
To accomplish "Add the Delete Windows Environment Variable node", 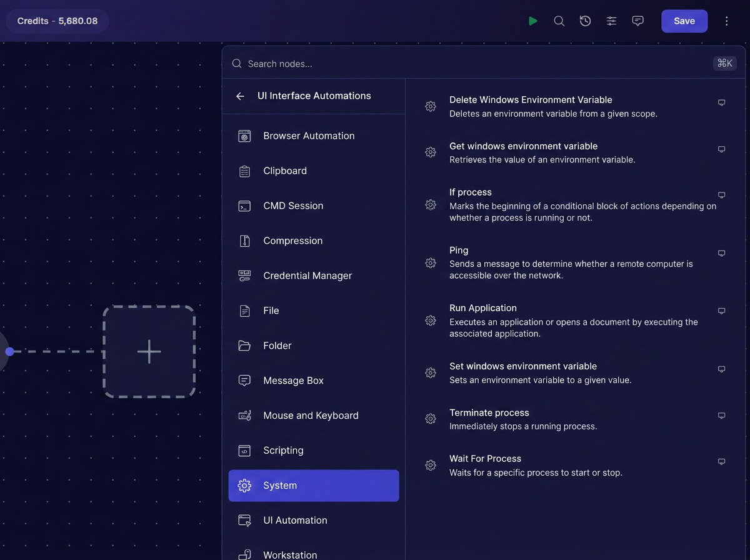I will point(575,106).
